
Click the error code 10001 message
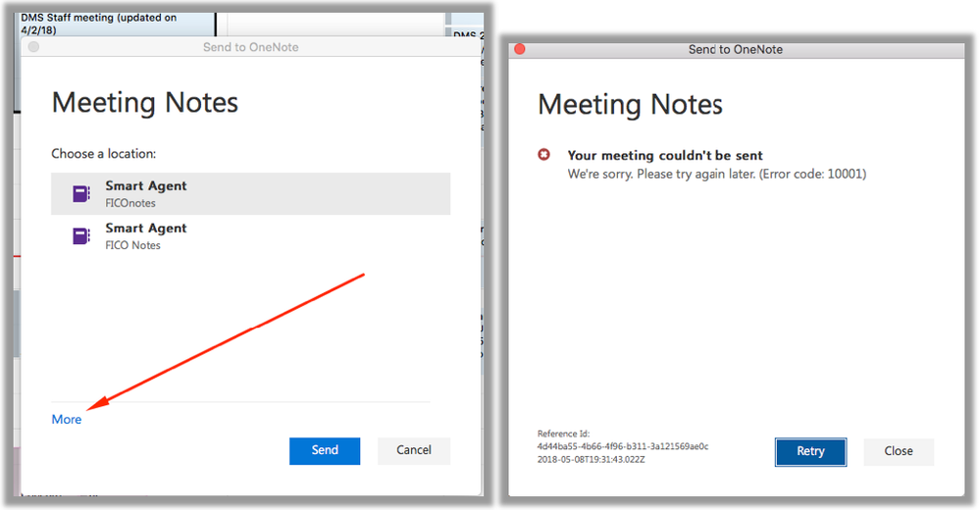[x=717, y=175]
